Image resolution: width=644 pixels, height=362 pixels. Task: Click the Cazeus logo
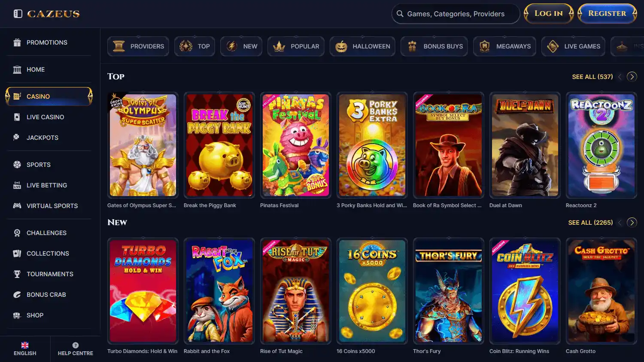(x=53, y=14)
